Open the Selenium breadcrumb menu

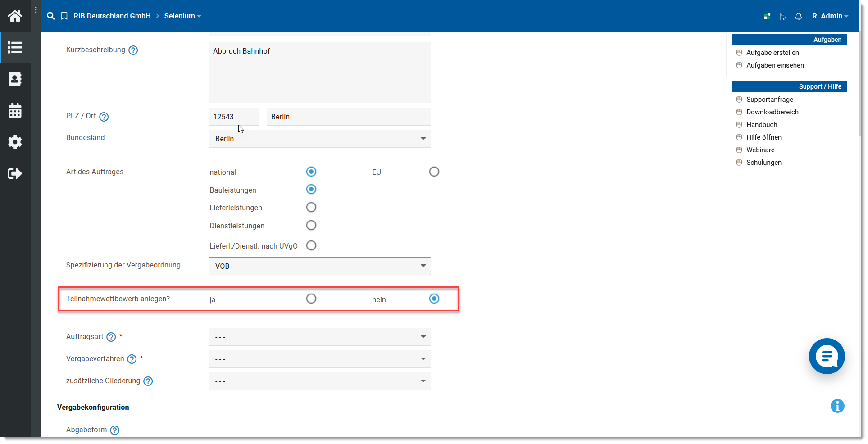pyautogui.click(x=182, y=16)
